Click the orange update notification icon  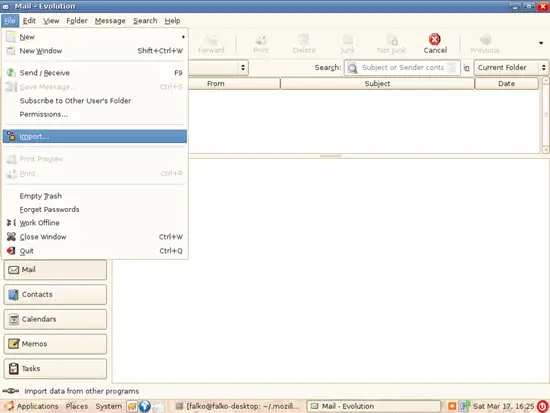click(452, 406)
